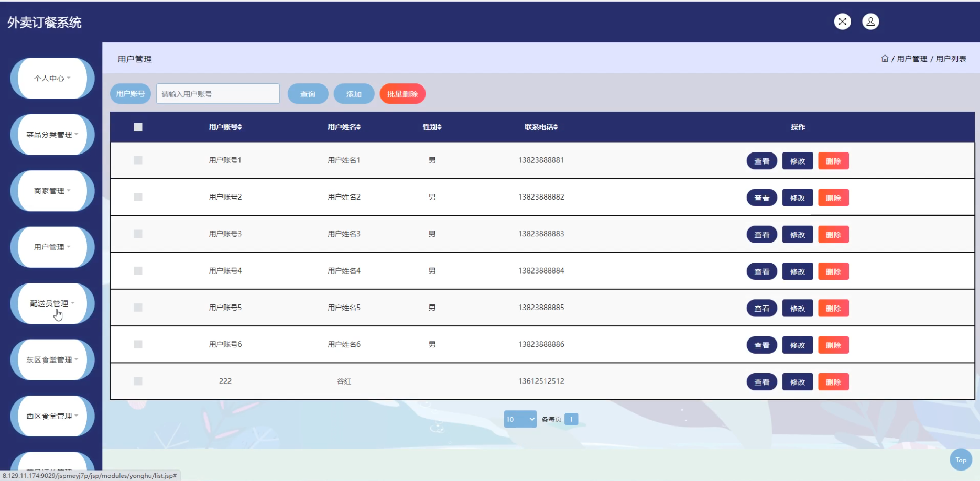Image resolution: width=980 pixels, height=481 pixels.
Task: Expand the 配送员管理 sidebar menu
Action: click(x=52, y=303)
